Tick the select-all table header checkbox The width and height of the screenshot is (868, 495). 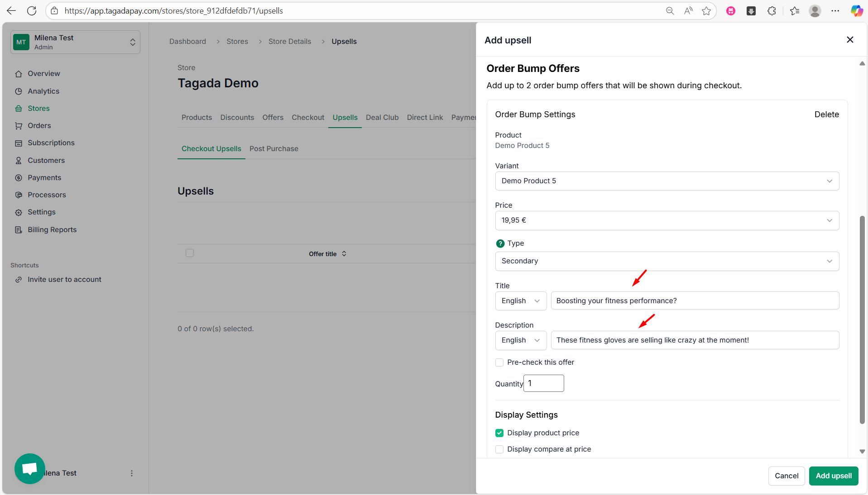pyautogui.click(x=190, y=253)
